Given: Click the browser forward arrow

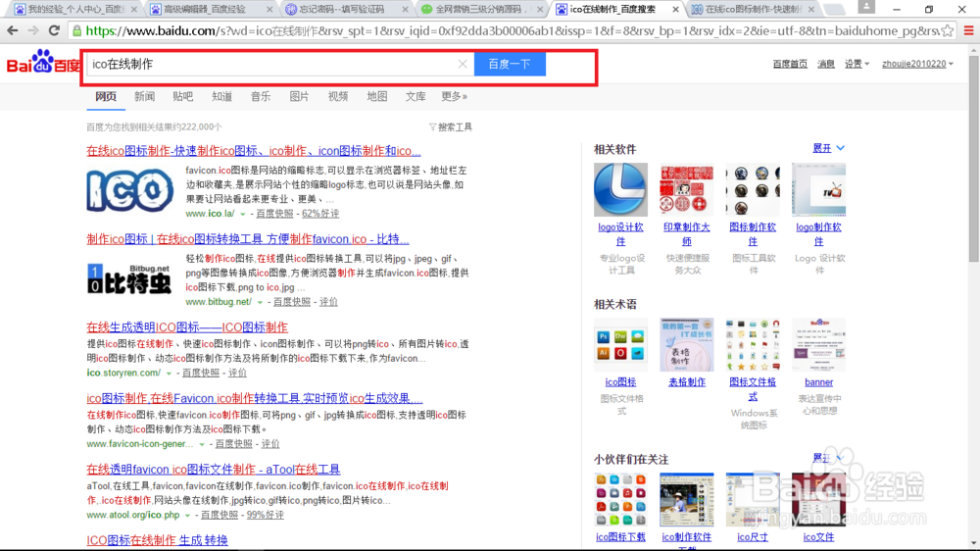Looking at the screenshot, I should click(33, 30).
